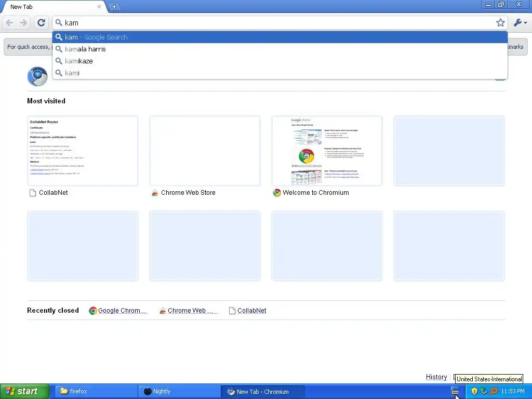Click the browser Forward arrow

(23, 23)
